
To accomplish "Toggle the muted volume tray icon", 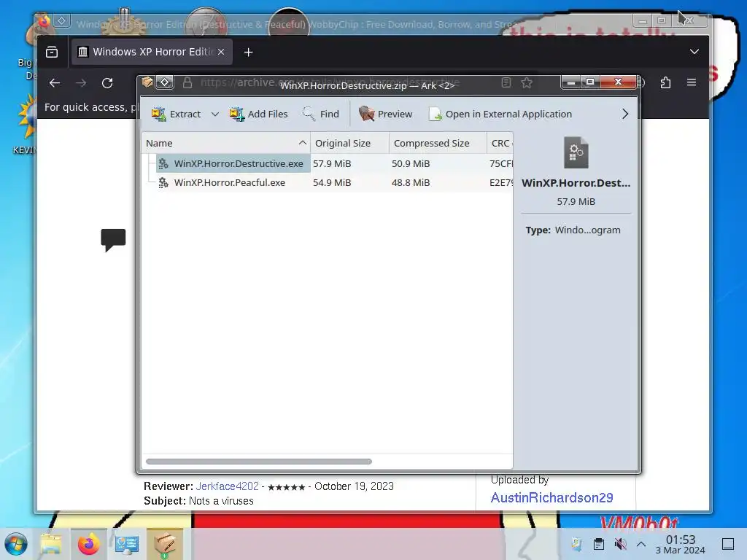I will coord(620,544).
